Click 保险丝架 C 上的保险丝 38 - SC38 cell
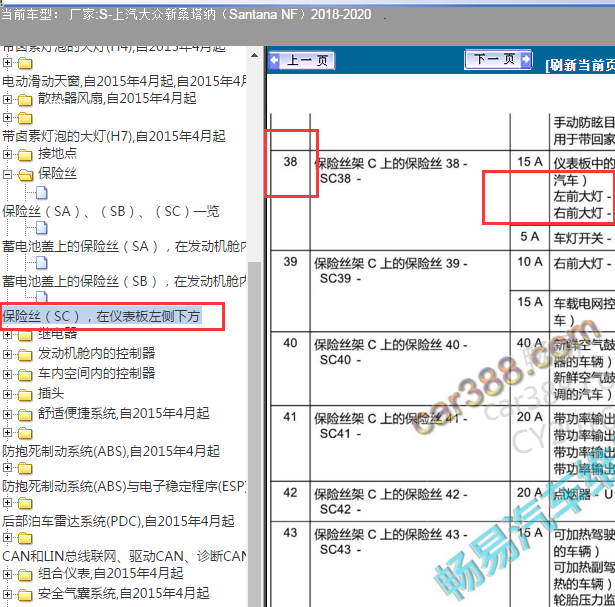 pyautogui.click(x=410, y=200)
